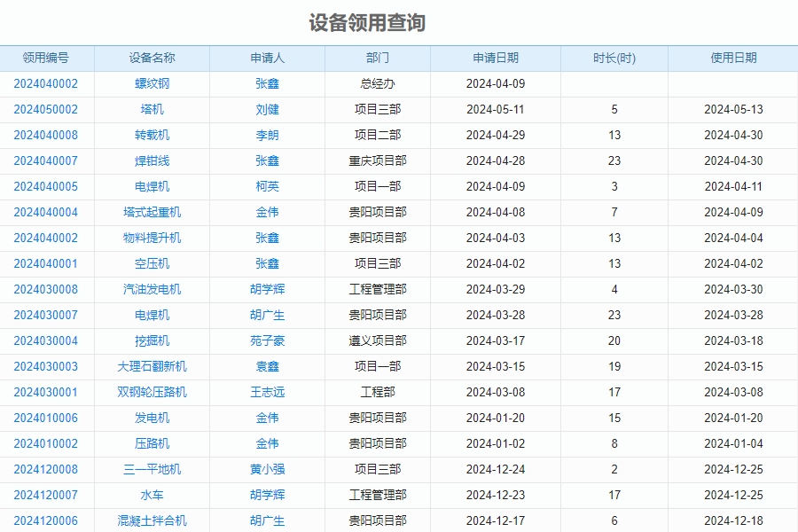Click applicant 胡学辉 in row 2024030008

click(x=267, y=289)
